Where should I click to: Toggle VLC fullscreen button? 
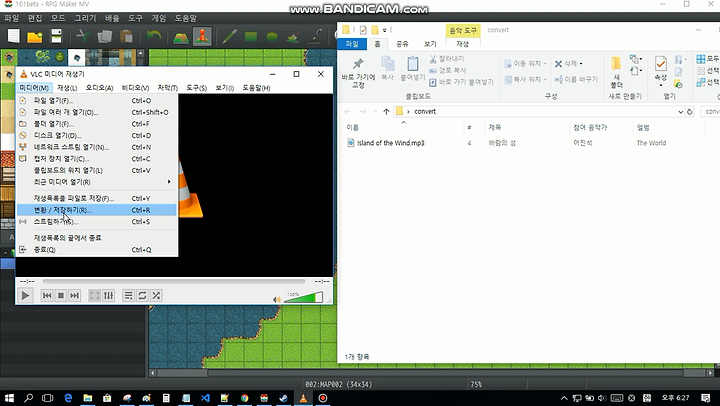95,295
